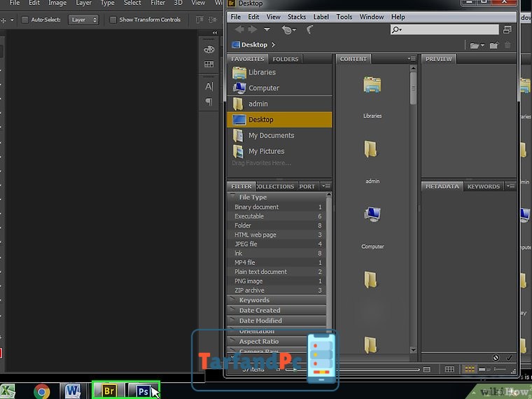The image size is (532, 399).
Task: Filter by HTML web page type
Action: [x=276, y=234]
